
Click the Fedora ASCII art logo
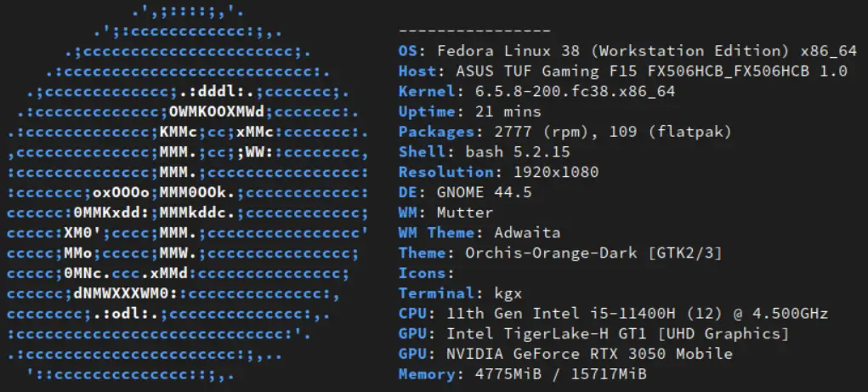click(188, 193)
